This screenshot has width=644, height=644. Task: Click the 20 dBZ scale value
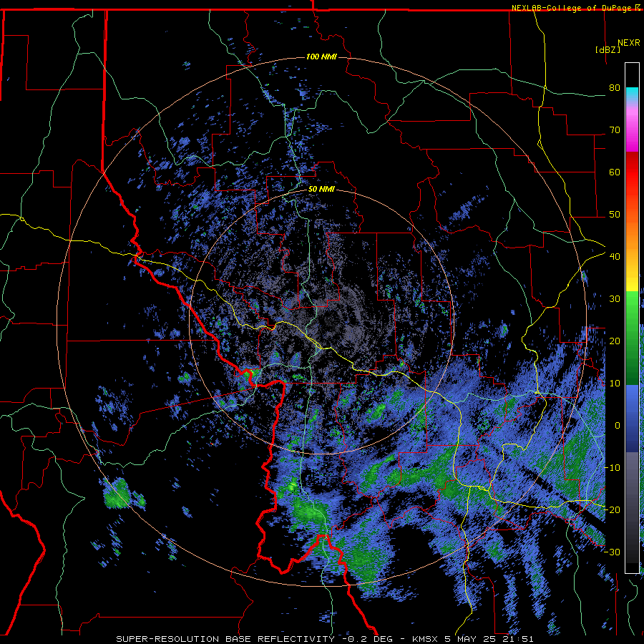[x=615, y=341]
